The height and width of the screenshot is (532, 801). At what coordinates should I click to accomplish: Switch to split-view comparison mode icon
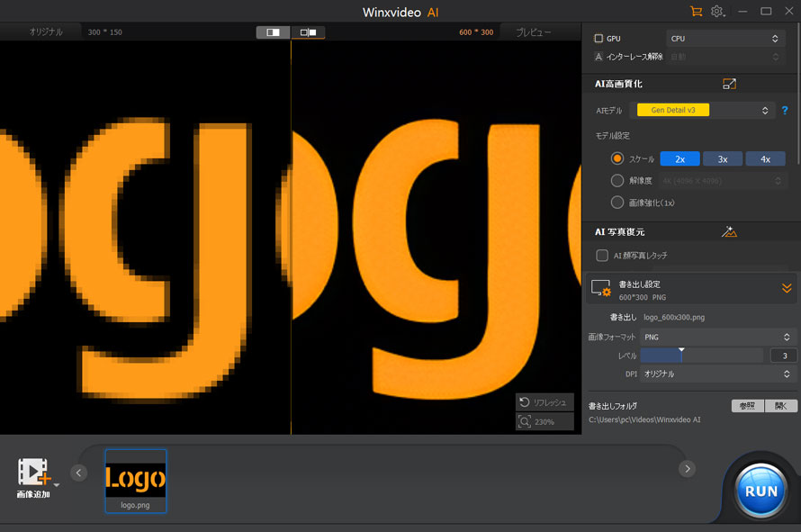(x=308, y=32)
